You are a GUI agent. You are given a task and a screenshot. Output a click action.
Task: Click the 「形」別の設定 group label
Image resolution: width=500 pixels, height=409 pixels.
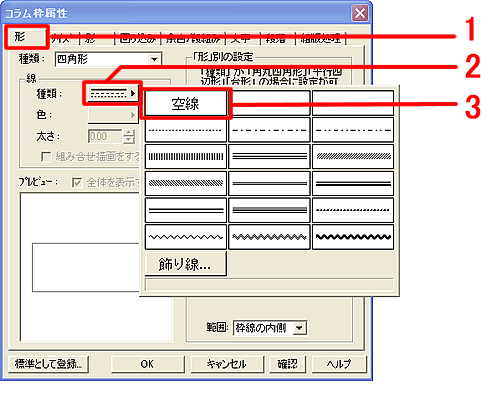pyautogui.click(x=224, y=57)
